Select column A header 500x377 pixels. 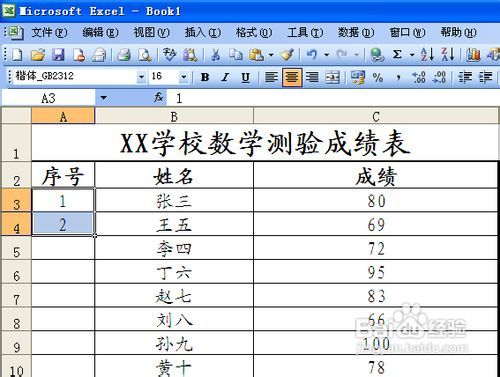(63, 116)
